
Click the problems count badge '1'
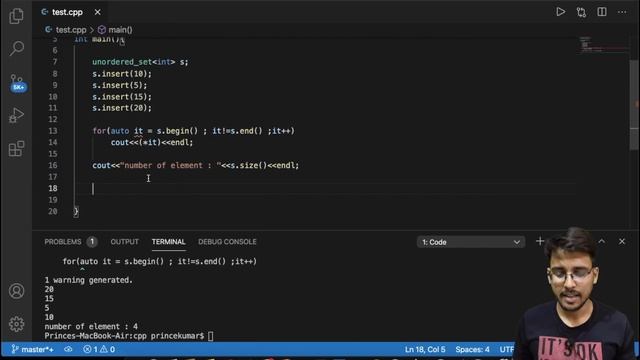92,242
